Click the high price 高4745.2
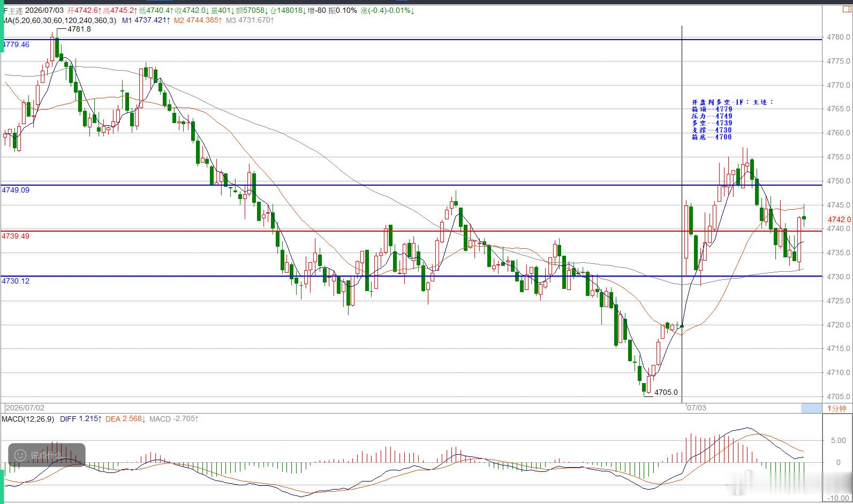Screen dimensions: 853x504 point(120,10)
